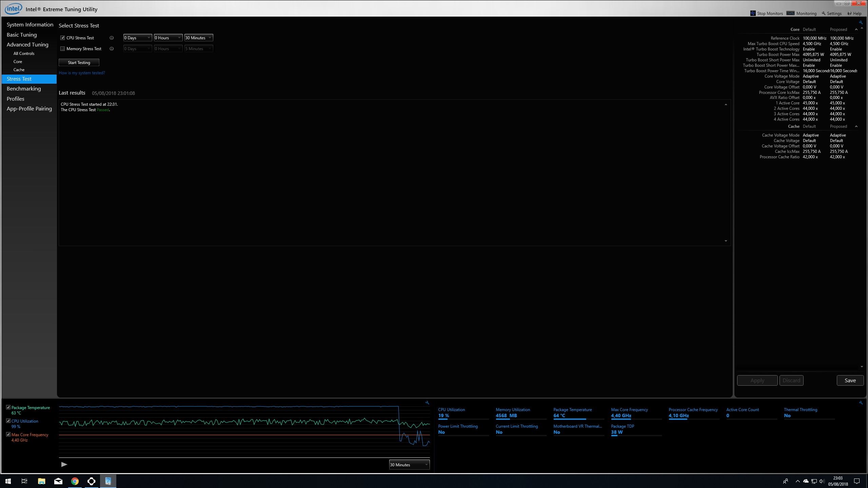Open the 30 Minutes duration dropdown

[199, 38]
